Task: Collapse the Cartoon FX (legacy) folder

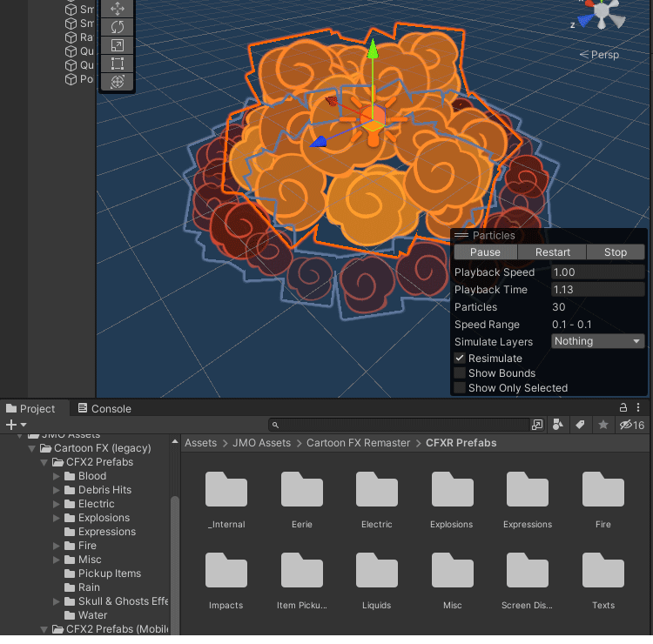Action: pos(32,448)
